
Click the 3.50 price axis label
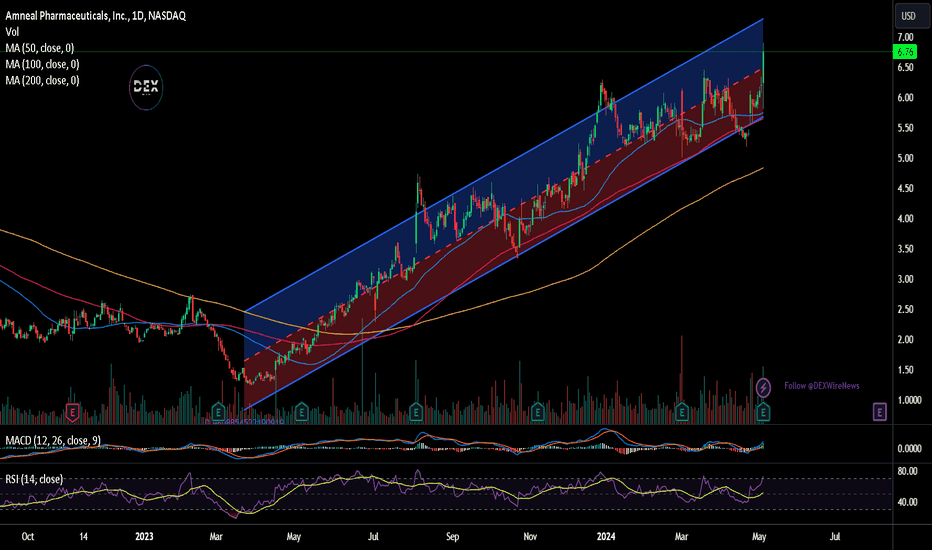click(x=905, y=249)
